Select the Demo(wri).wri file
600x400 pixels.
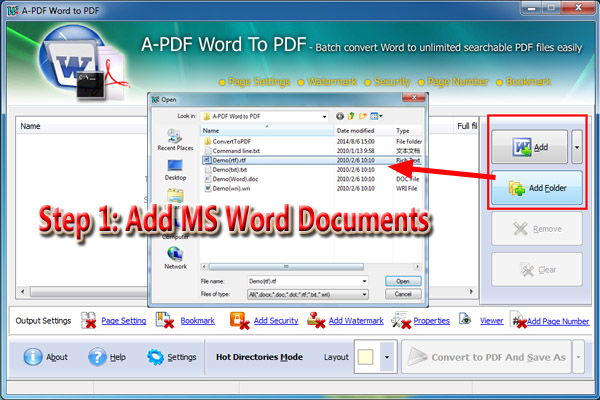227,188
